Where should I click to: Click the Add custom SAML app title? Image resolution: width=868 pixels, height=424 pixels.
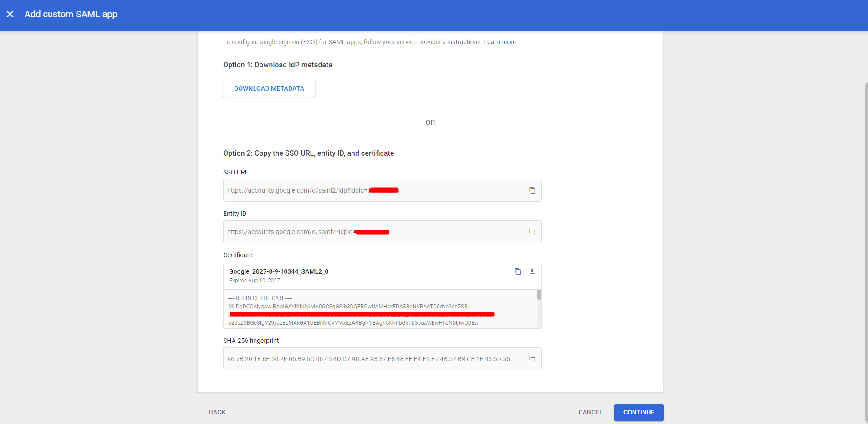(x=71, y=14)
